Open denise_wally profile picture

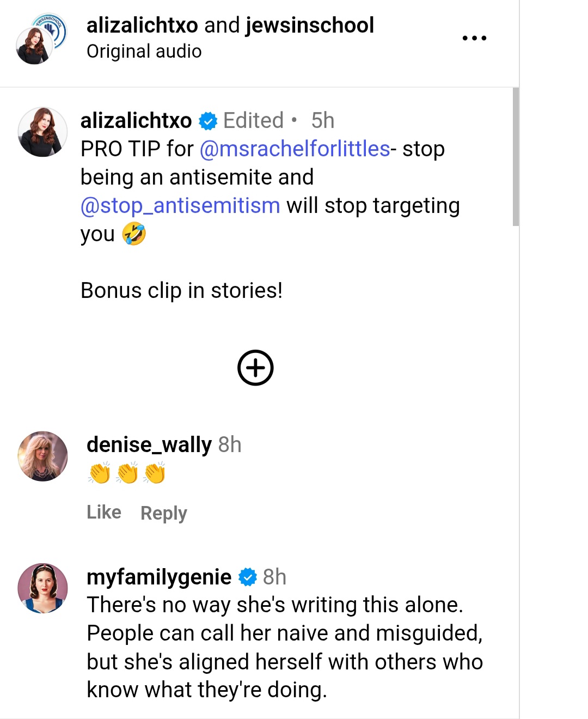42,456
